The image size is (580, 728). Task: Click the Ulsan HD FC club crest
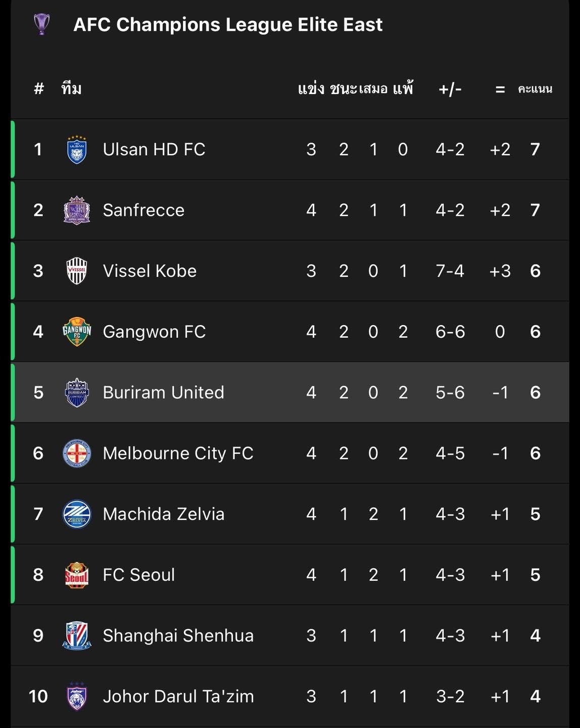(x=77, y=150)
